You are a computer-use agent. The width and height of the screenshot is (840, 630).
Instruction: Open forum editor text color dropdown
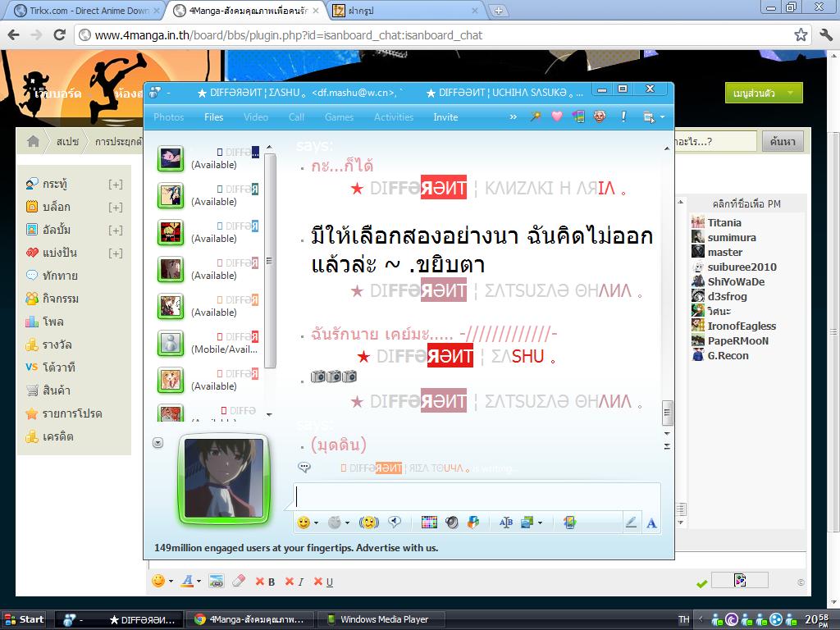(199, 582)
